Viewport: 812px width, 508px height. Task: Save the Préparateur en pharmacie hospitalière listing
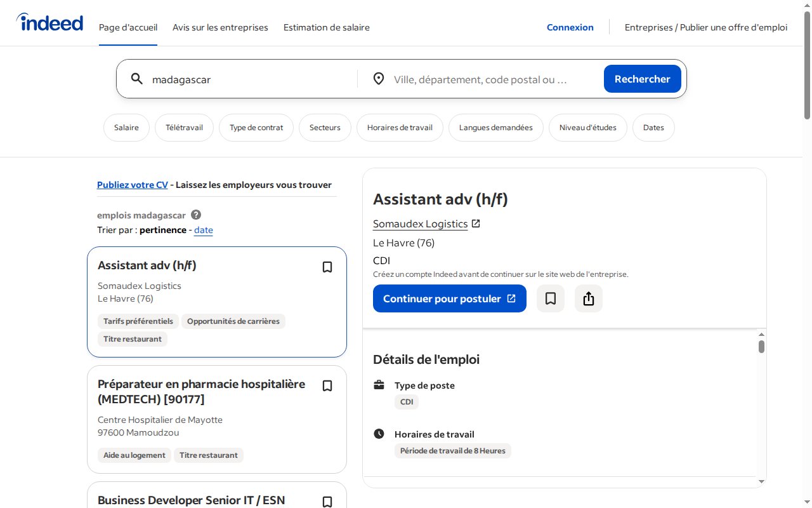(327, 386)
